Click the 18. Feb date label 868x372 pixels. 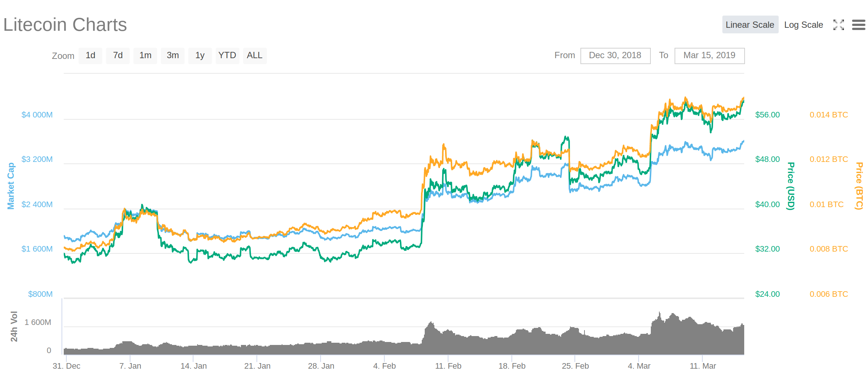tap(512, 366)
